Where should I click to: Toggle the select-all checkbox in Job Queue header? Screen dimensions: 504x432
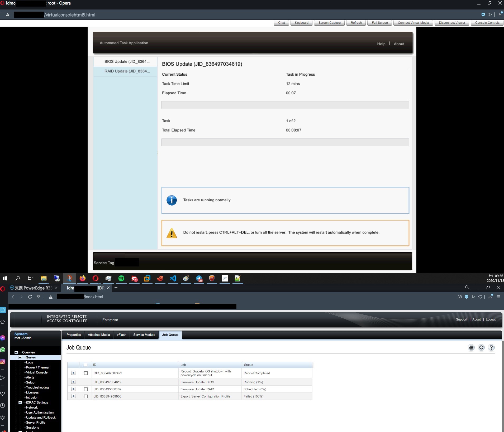pos(85,365)
